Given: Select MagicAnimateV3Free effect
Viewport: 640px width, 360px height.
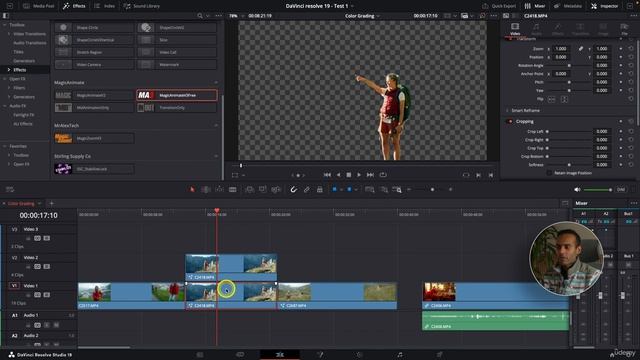Looking at the screenshot, I should (x=177, y=95).
